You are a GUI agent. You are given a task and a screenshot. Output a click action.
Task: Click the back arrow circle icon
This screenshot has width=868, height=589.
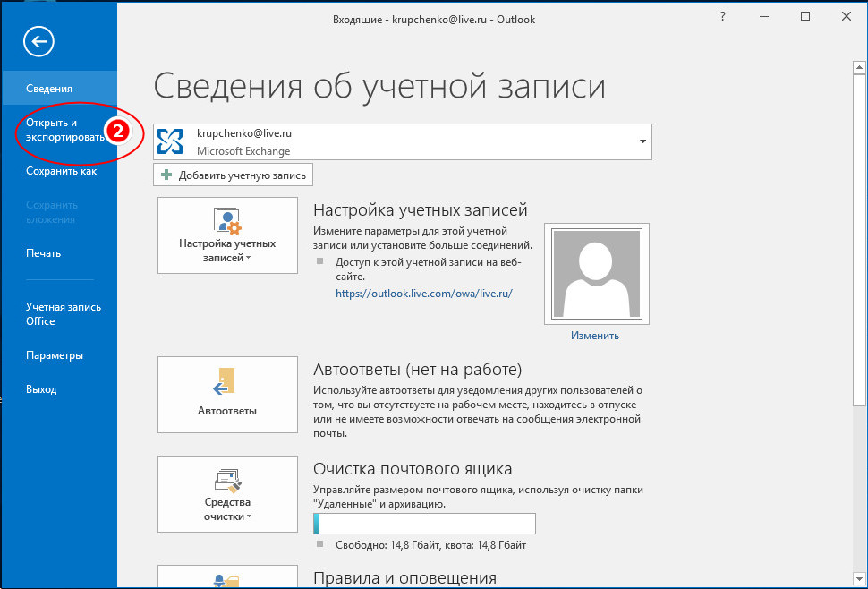pos(39,40)
